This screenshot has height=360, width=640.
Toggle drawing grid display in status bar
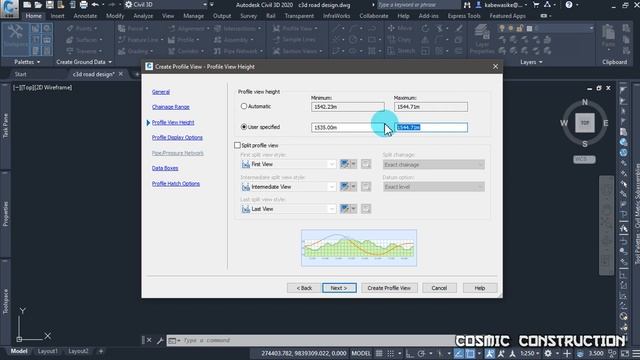pos(379,353)
